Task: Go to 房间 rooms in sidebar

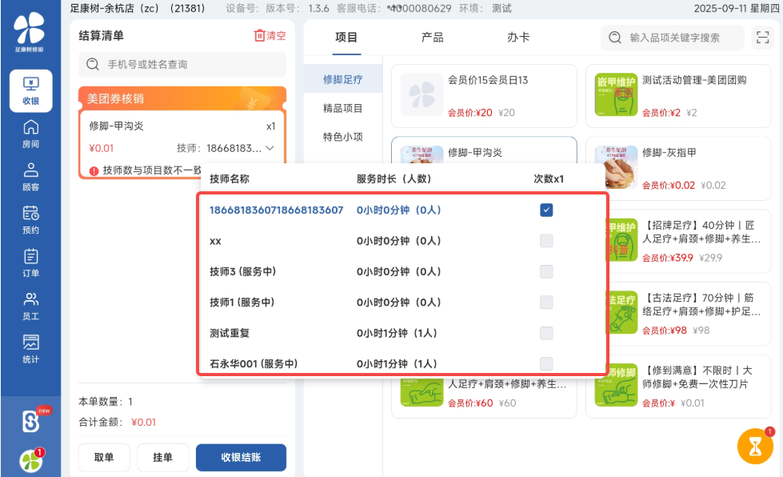Action: pyautogui.click(x=30, y=132)
